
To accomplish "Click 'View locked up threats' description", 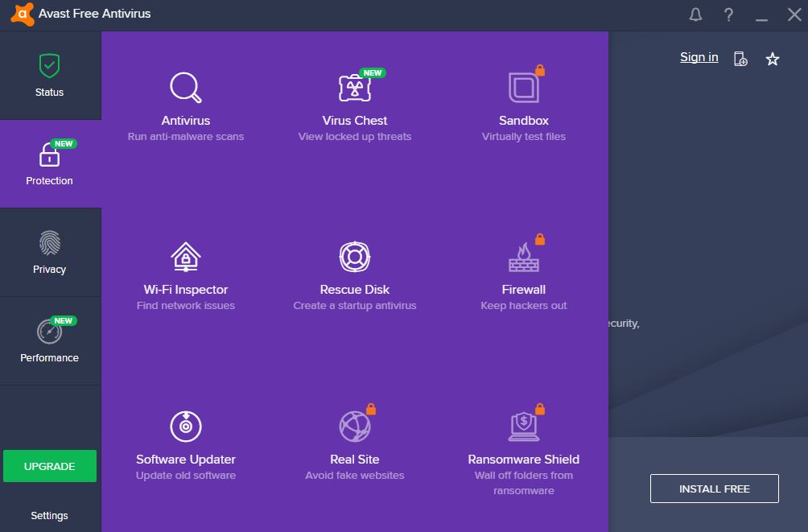I will [355, 137].
